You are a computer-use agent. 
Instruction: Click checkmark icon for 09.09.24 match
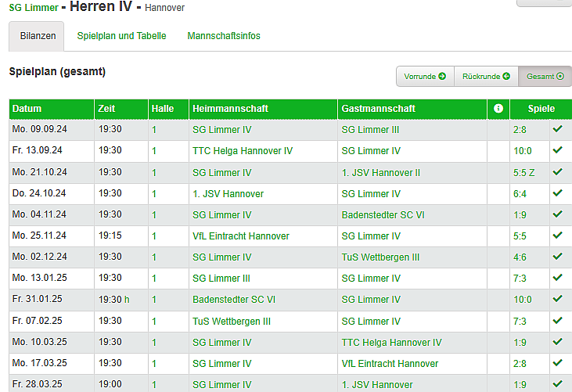557,129
